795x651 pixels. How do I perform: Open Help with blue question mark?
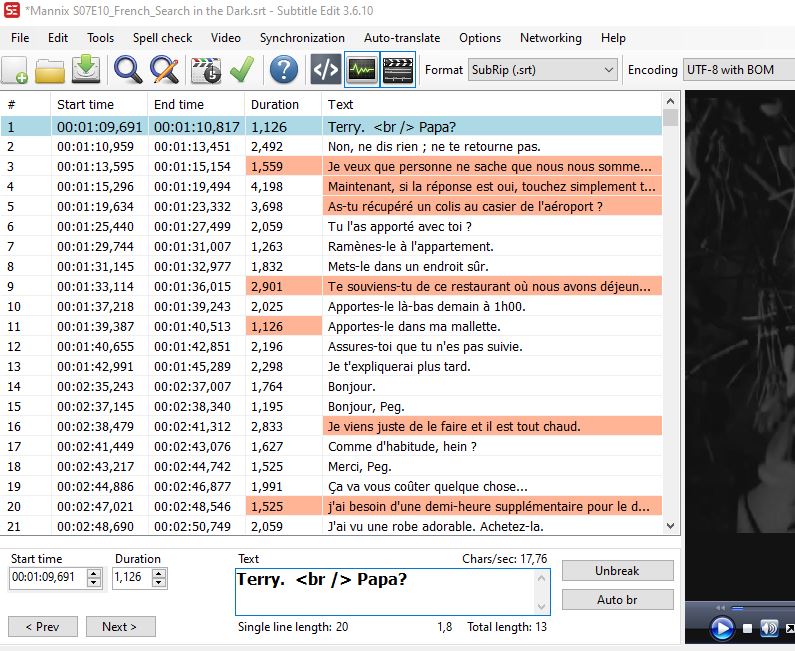coord(284,69)
